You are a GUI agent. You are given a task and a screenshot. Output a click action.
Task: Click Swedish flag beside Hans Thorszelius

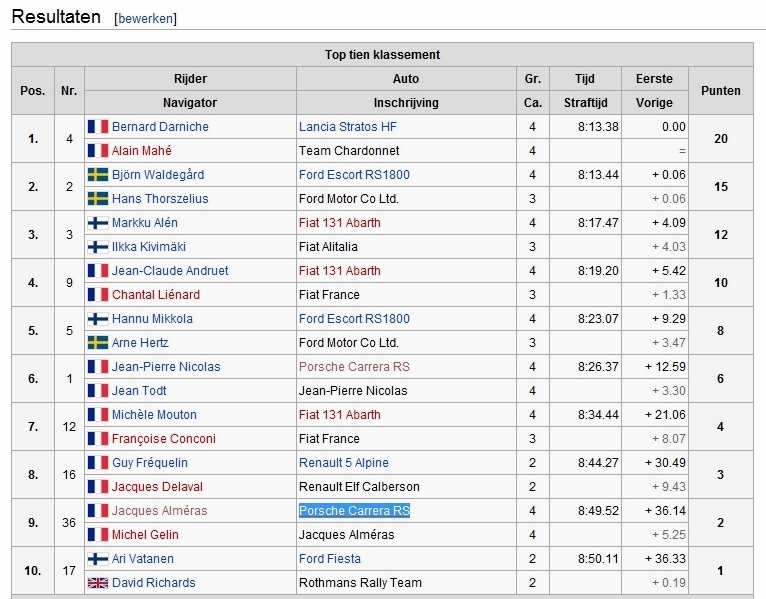[x=98, y=198]
